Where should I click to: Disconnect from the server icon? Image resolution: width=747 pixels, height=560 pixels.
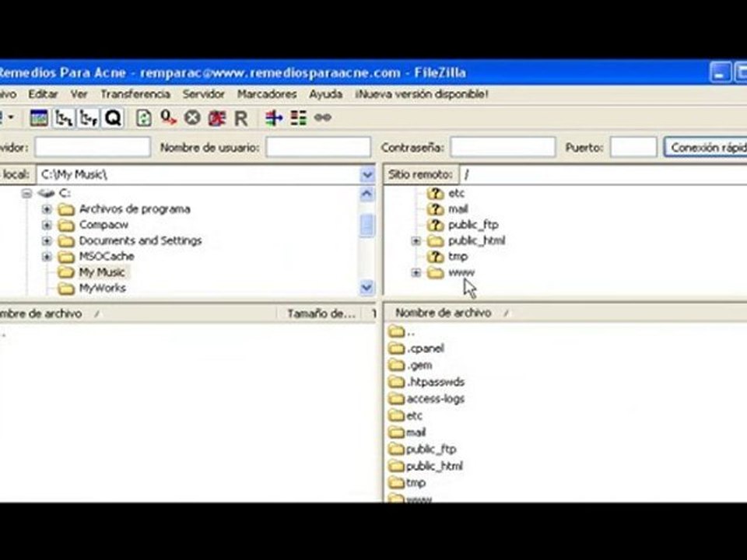pyautogui.click(x=217, y=117)
